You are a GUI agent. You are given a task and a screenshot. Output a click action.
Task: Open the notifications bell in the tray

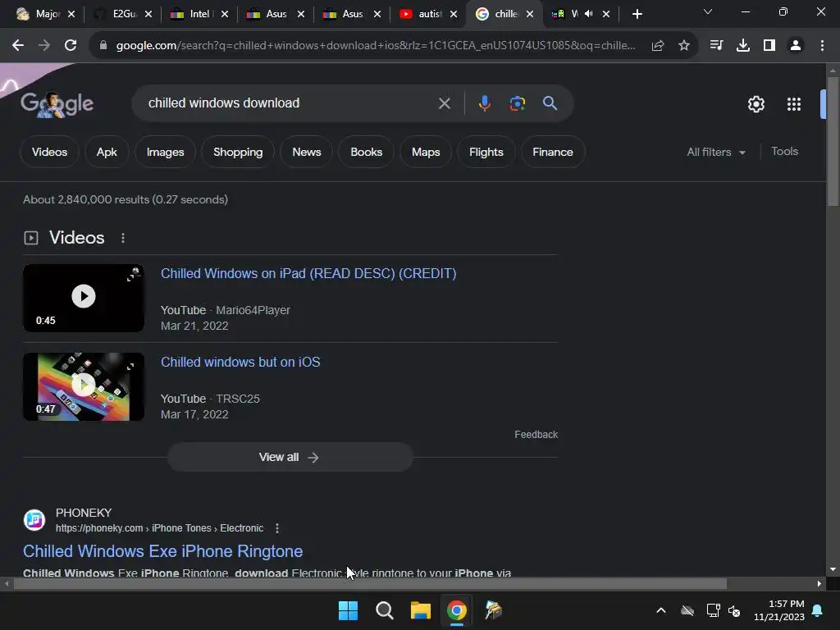click(818, 610)
